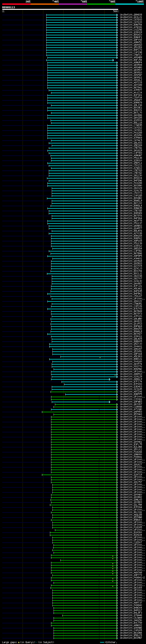This screenshot has width=146, height=644.
Task: Select hit label UniRef100_P93770
Action: [x=131, y=366]
